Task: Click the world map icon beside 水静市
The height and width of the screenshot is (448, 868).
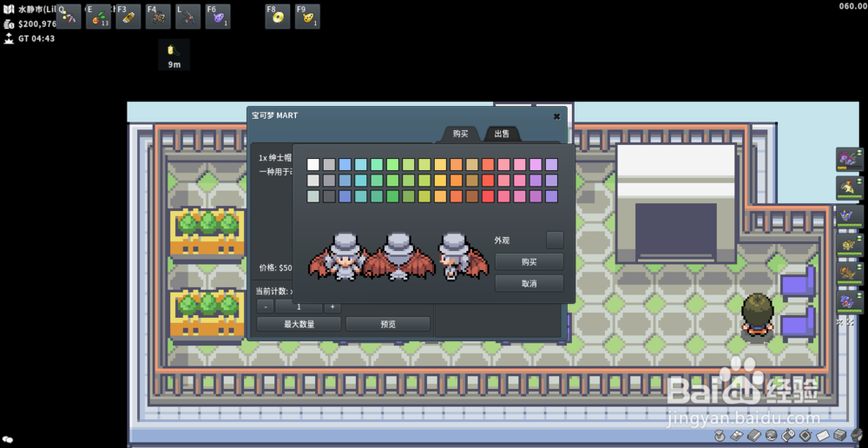Action: point(9,10)
